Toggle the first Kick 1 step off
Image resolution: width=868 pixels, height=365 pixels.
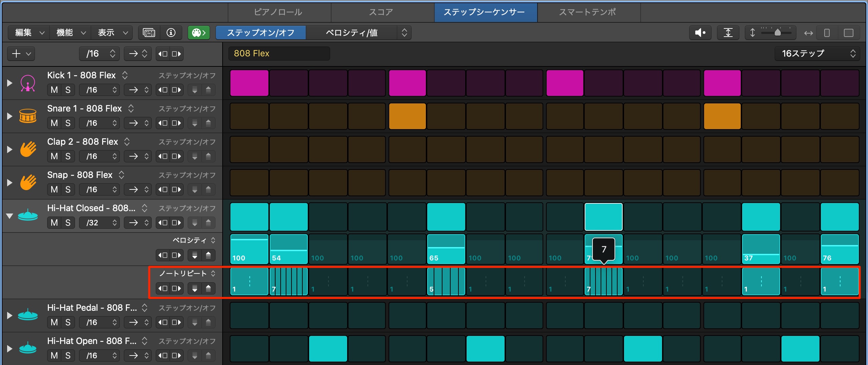(249, 83)
